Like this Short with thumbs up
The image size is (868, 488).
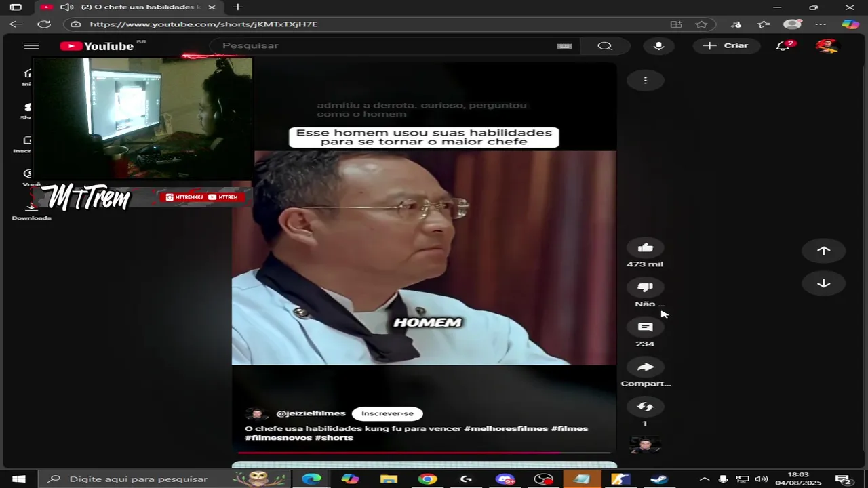(646, 248)
